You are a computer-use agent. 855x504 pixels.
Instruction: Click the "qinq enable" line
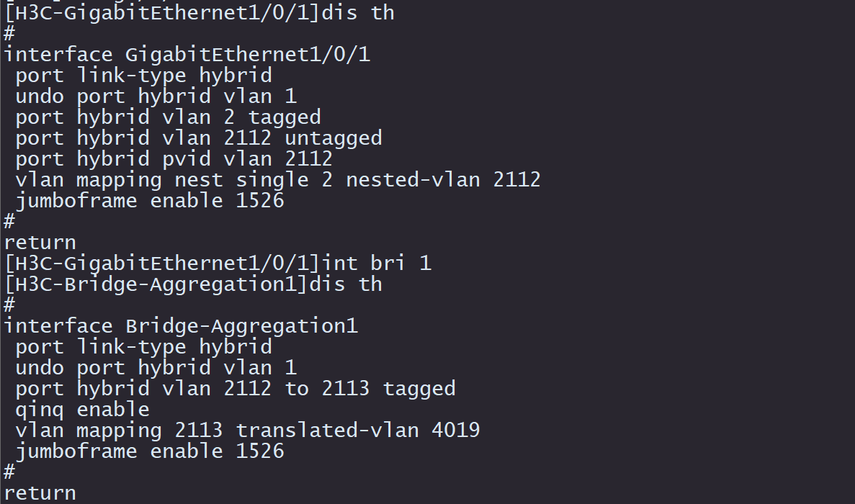click(82, 410)
